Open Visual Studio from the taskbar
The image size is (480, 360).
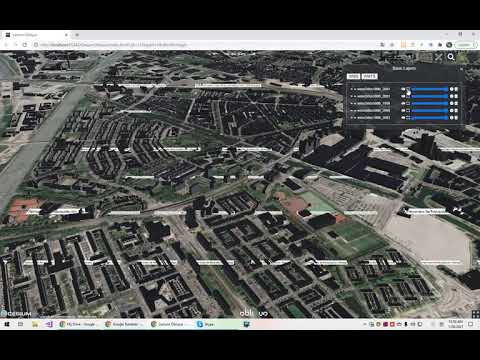tap(49, 324)
